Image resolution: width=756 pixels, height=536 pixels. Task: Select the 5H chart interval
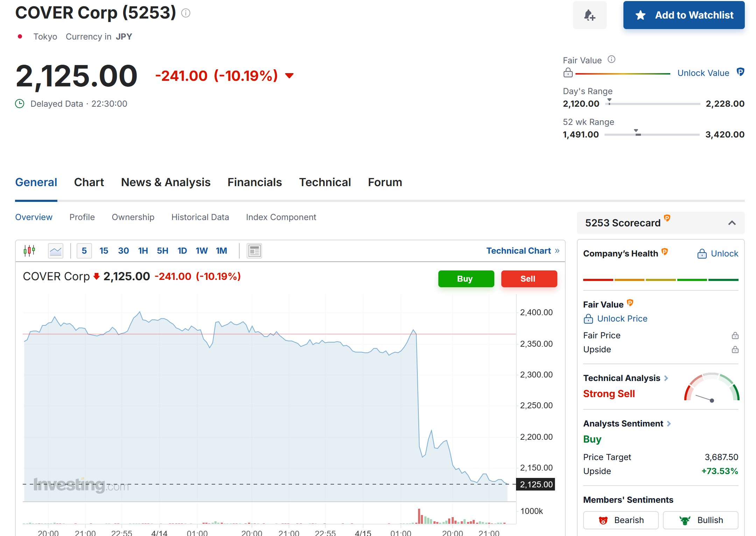163,251
